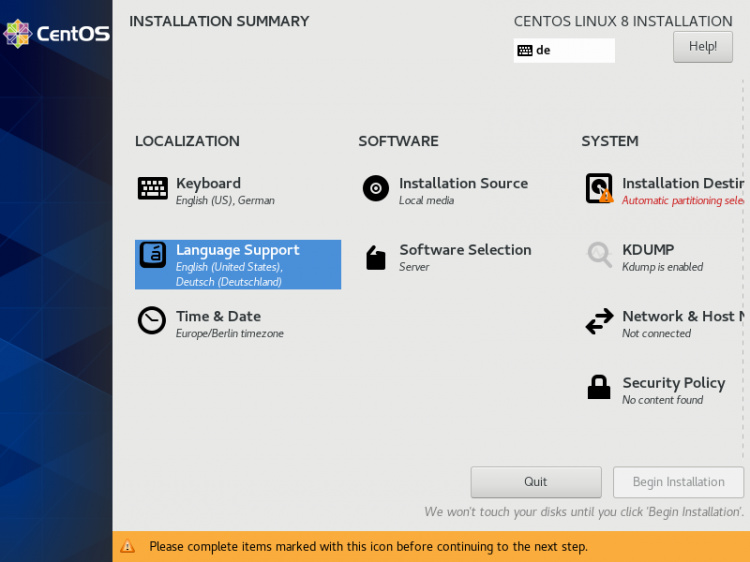Click the Begin Installation button
This screenshot has height=562, width=750.
(x=678, y=482)
